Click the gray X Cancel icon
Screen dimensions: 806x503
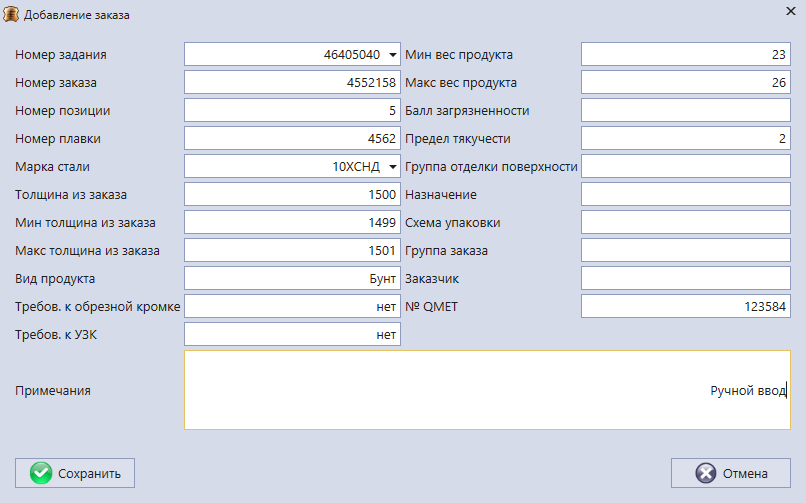tap(706, 473)
